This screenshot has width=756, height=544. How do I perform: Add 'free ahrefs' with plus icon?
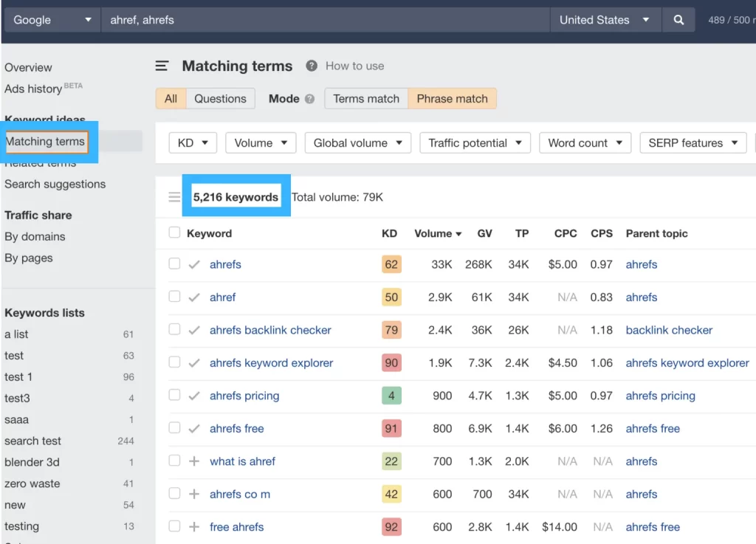tap(194, 526)
